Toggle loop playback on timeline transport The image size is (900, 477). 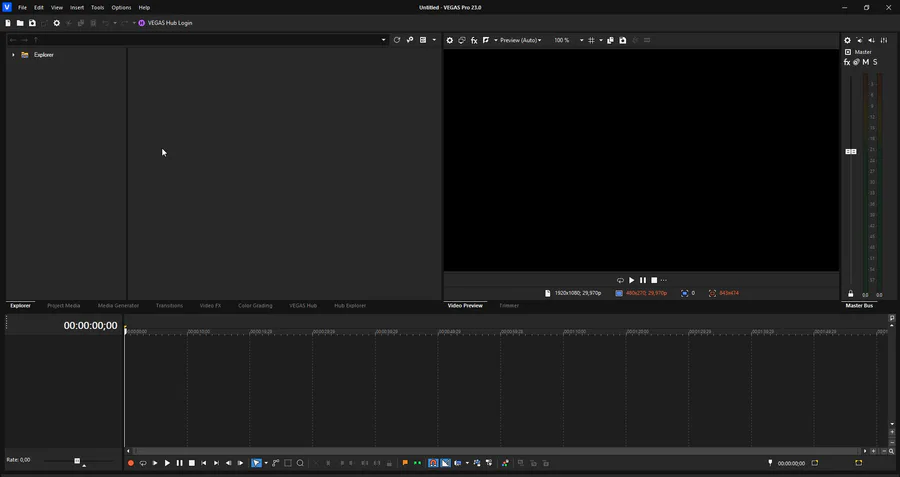(143, 463)
